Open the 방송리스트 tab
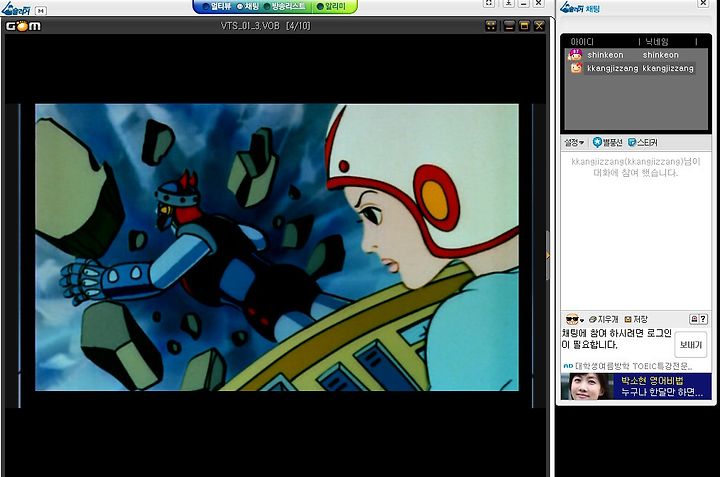Image resolution: width=720 pixels, height=477 pixels. point(285,6)
